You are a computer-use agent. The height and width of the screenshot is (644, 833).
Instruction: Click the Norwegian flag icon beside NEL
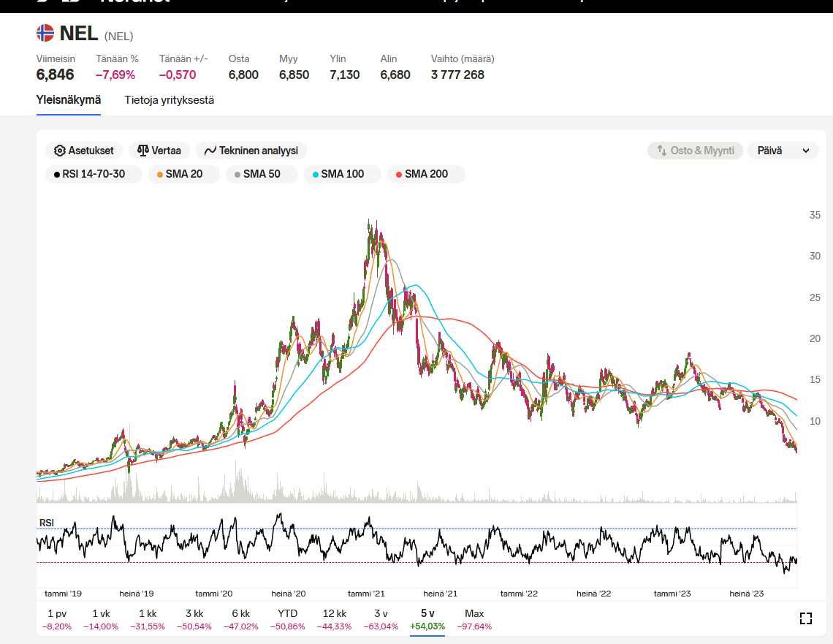click(45, 33)
